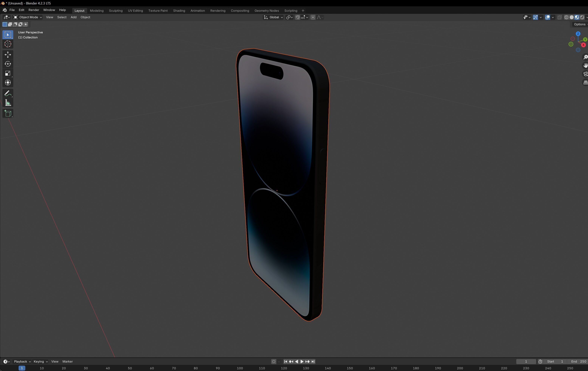The image size is (588, 371).
Task: Choose the Annotate pencil tool
Action: click(8, 93)
